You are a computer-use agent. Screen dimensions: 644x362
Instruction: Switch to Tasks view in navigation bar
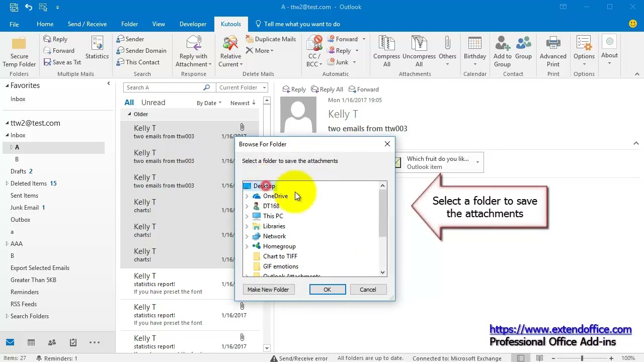click(73, 342)
